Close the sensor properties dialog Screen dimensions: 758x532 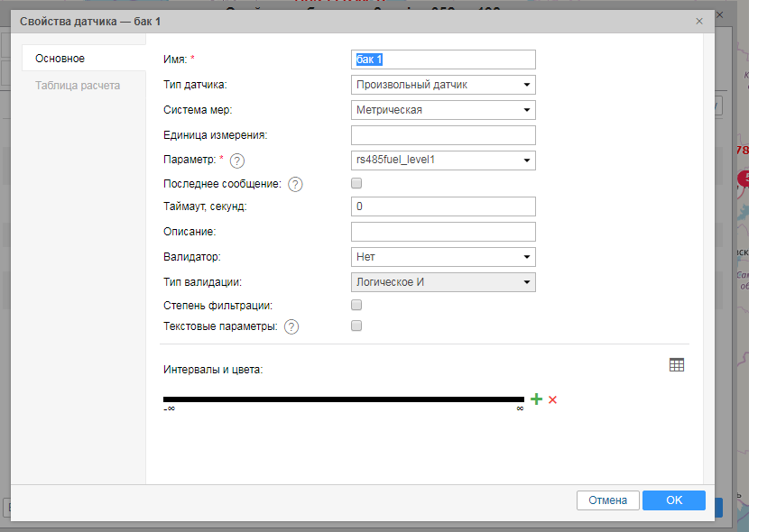coord(698,20)
